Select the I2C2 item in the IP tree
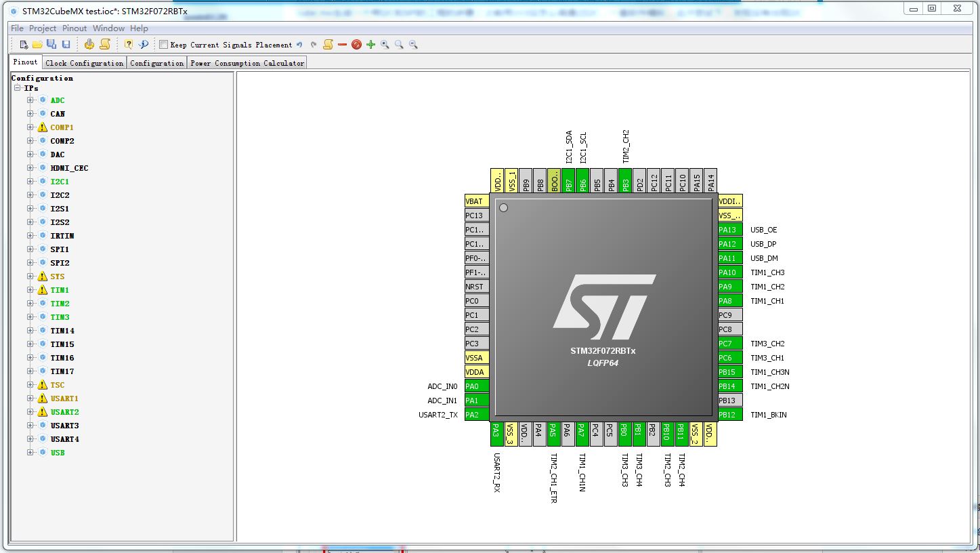The width and height of the screenshot is (980, 553). coord(60,195)
